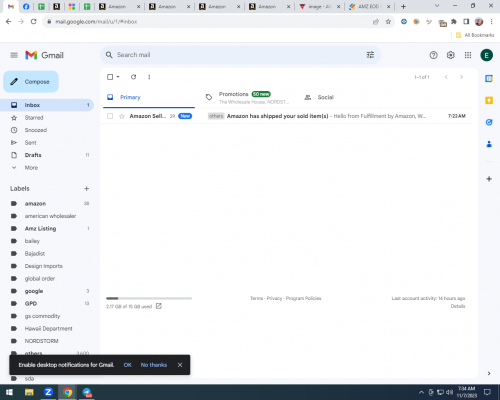
Task: Open Windows Start menu
Action: click(x=9, y=392)
